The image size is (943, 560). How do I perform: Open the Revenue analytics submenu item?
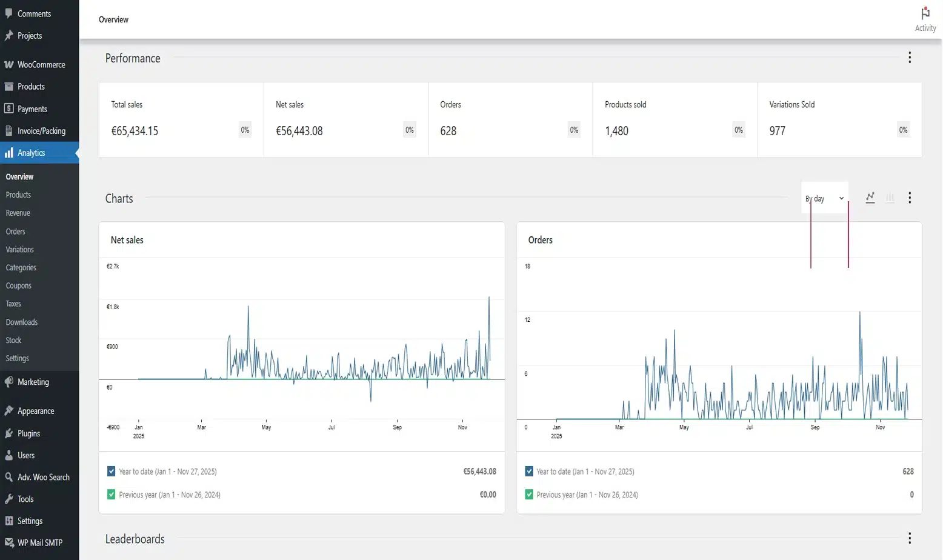coord(18,213)
